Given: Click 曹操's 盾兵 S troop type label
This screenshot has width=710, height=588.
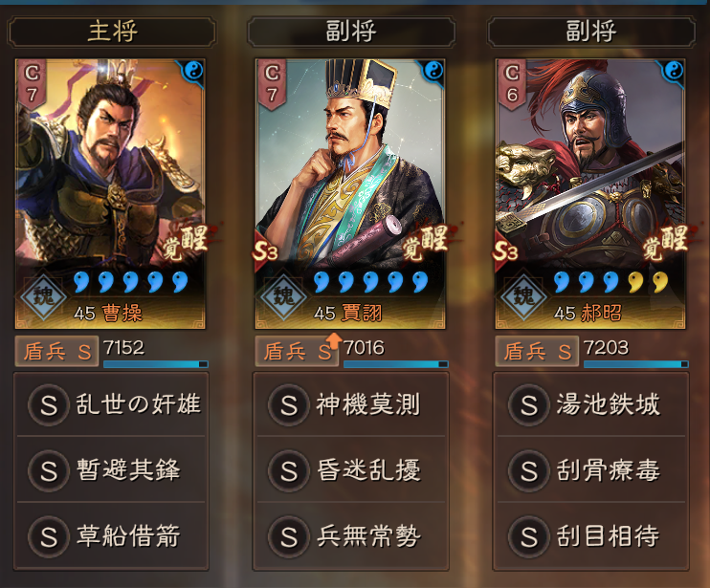Looking at the screenshot, I should (56, 351).
